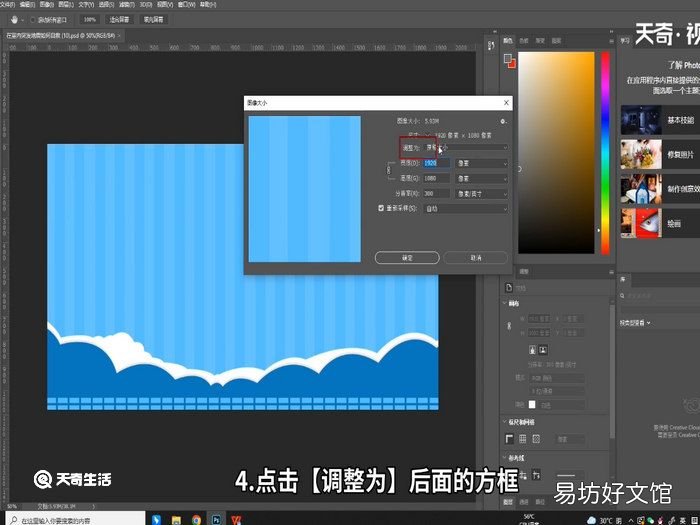700x525 pixels.
Task: Toggle the rulers icon in Properties
Action: [x=509, y=439]
